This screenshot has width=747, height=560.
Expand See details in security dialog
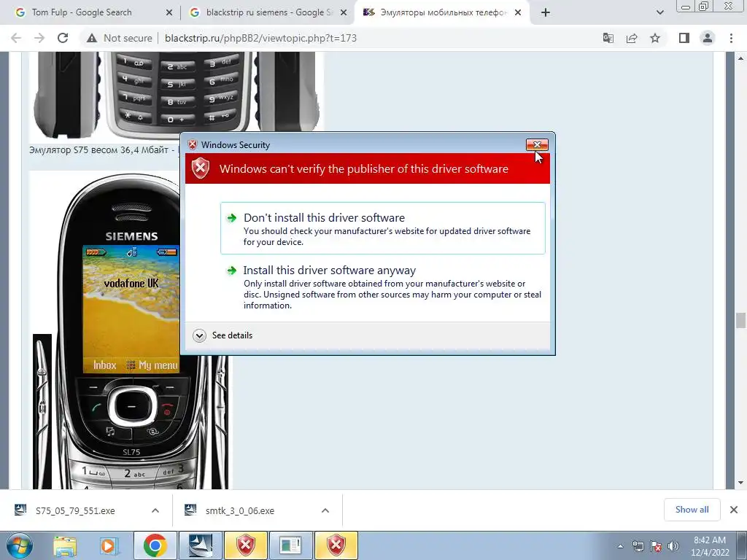click(222, 335)
